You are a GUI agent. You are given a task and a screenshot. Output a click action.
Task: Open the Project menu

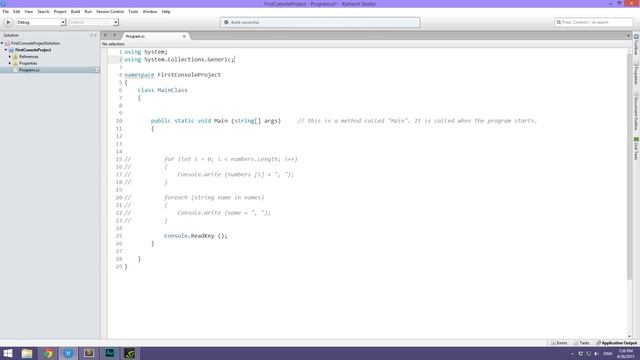pyautogui.click(x=60, y=12)
